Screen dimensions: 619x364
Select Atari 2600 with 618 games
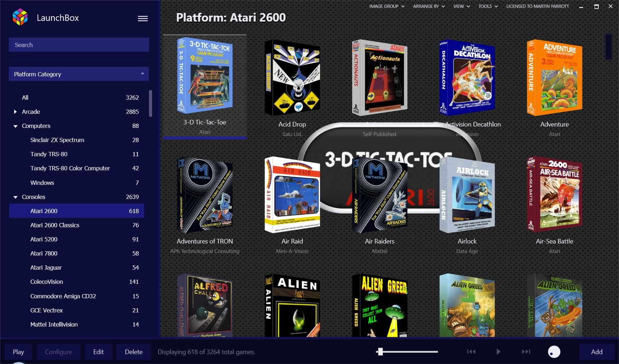point(77,211)
